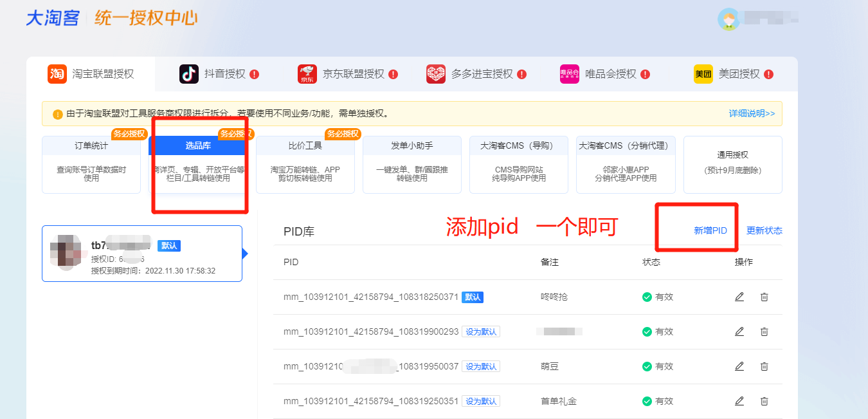The height and width of the screenshot is (419, 868).
Task: Select the 订单统计 authorization card
Action: (x=91, y=165)
